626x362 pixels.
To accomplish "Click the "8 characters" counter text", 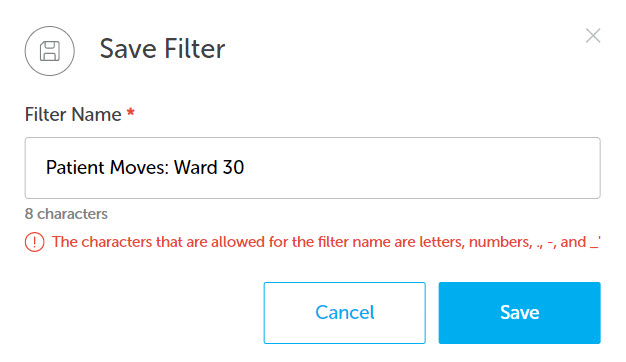I will pos(66,214).
